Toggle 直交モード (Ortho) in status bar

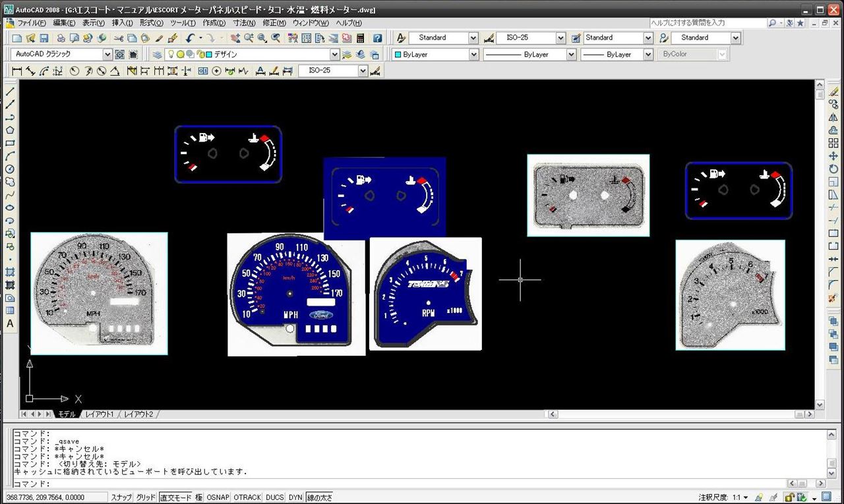click(x=175, y=497)
